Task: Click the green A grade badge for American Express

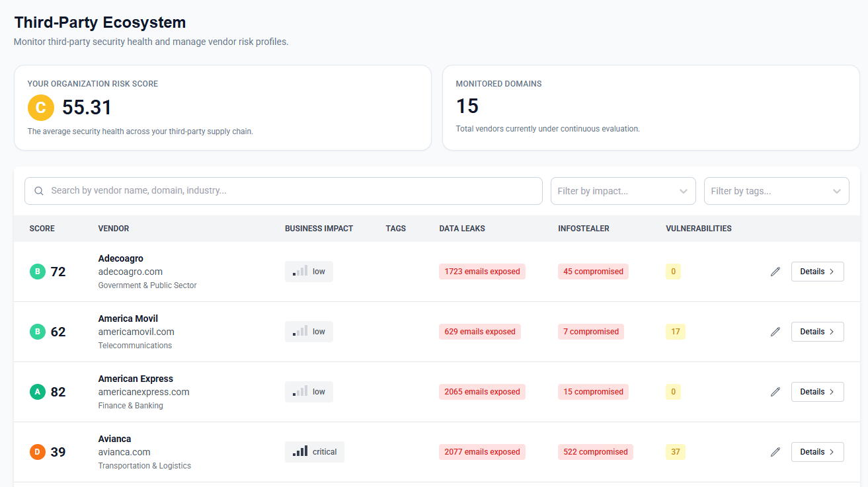Action: [x=38, y=392]
